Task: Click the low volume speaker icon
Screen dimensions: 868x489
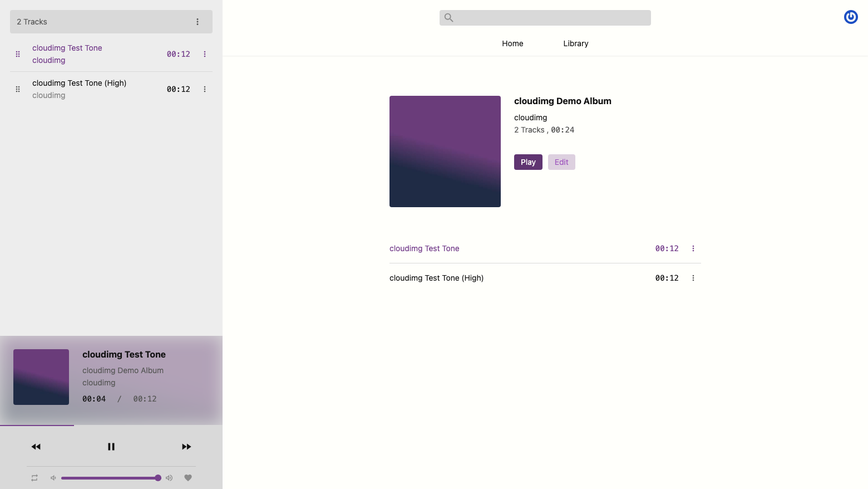Action: 53,478
